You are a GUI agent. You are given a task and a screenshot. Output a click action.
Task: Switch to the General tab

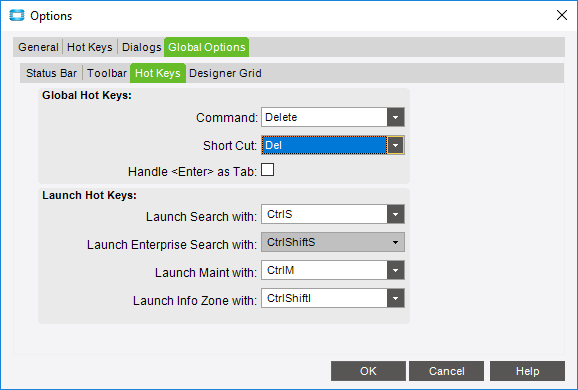pyautogui.click(x=38, y=47)
